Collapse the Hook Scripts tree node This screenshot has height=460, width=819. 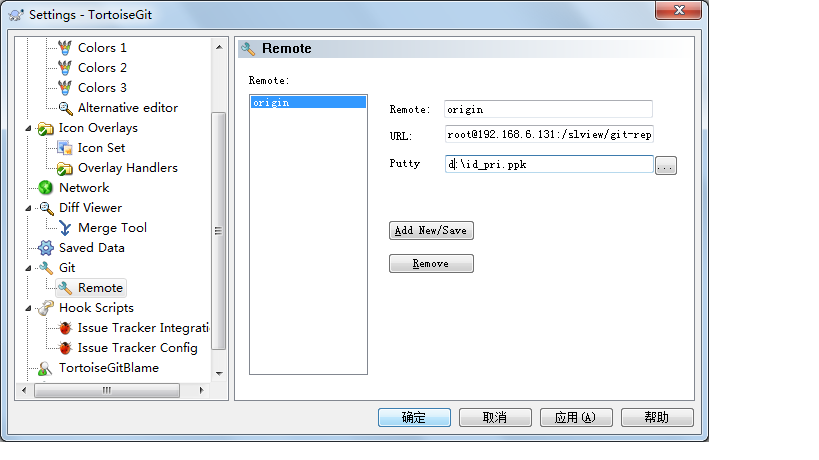point(29,309)
